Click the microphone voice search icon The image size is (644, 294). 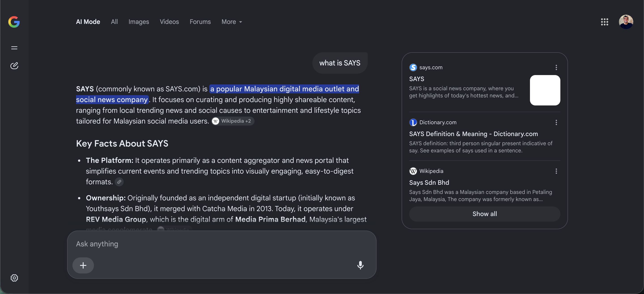[x=360, y=265]
